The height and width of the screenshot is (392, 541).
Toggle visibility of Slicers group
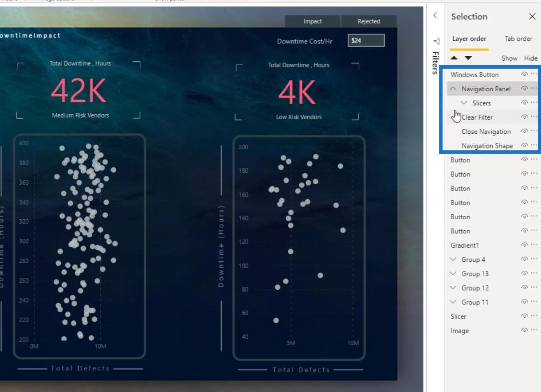click(525, 103)
